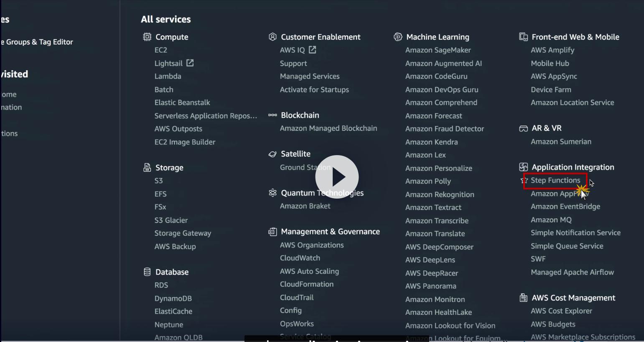Select AWS AppSync
644x342 pixels.
(x=554, y=77)
